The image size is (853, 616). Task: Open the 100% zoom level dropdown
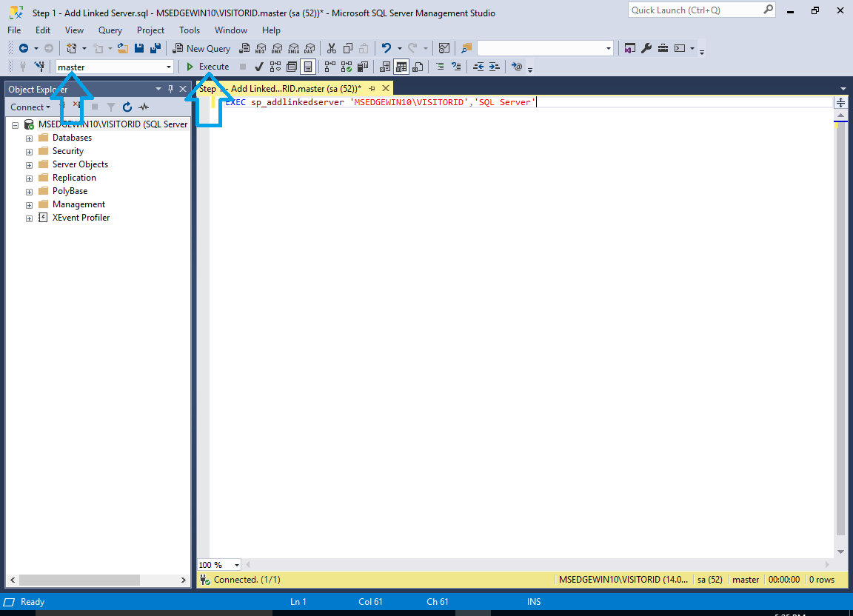click(x=236, y=565)
